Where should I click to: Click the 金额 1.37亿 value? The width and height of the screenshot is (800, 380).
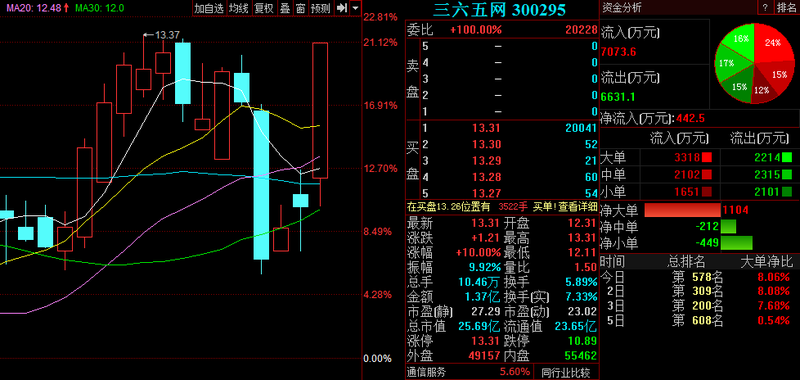pos(482,297)
